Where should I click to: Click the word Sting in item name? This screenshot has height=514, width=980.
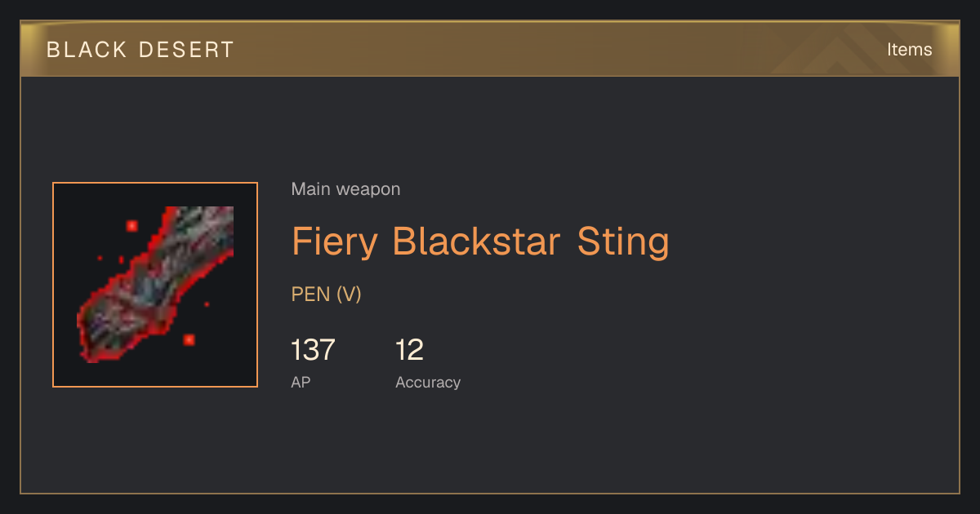pyautogui.click(x=623, y=243)
